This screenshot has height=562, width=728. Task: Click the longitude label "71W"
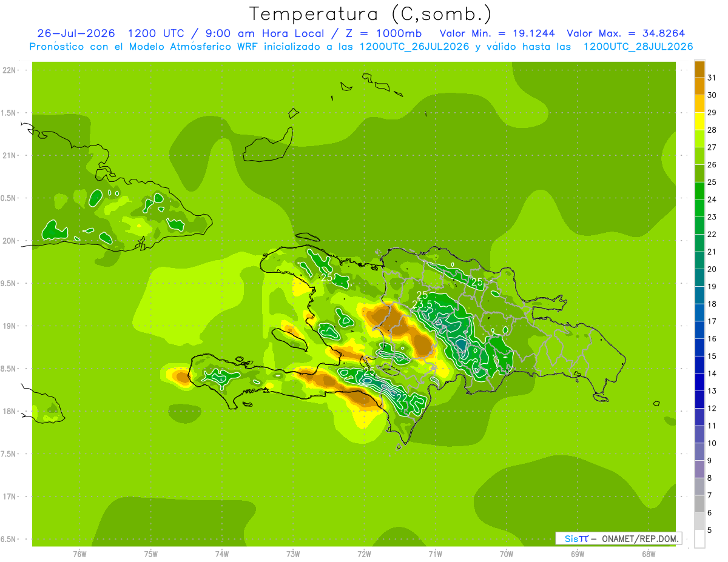pyautogui.click(x=435, y=554)
